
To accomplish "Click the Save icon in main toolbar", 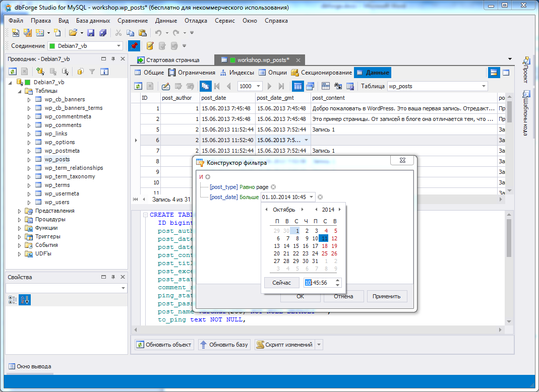I will (91, 33).
